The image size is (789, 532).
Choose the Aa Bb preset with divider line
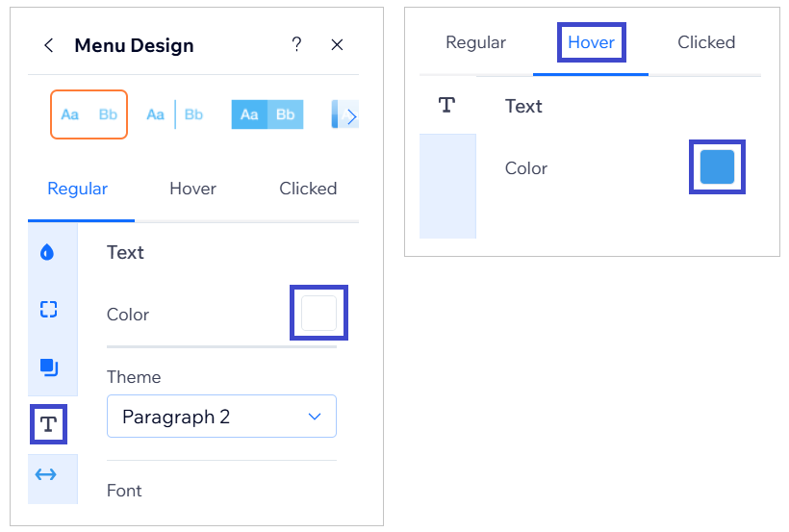(x=175, y=114)
